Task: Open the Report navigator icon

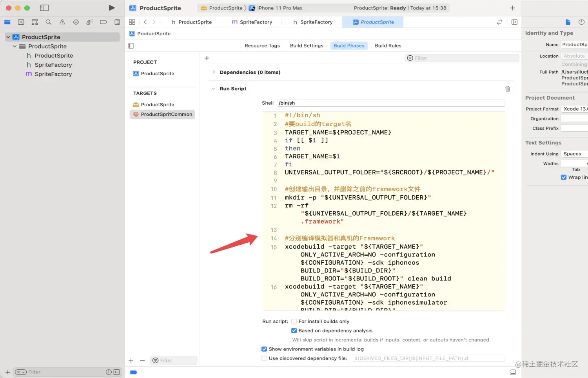Action: 117,22
